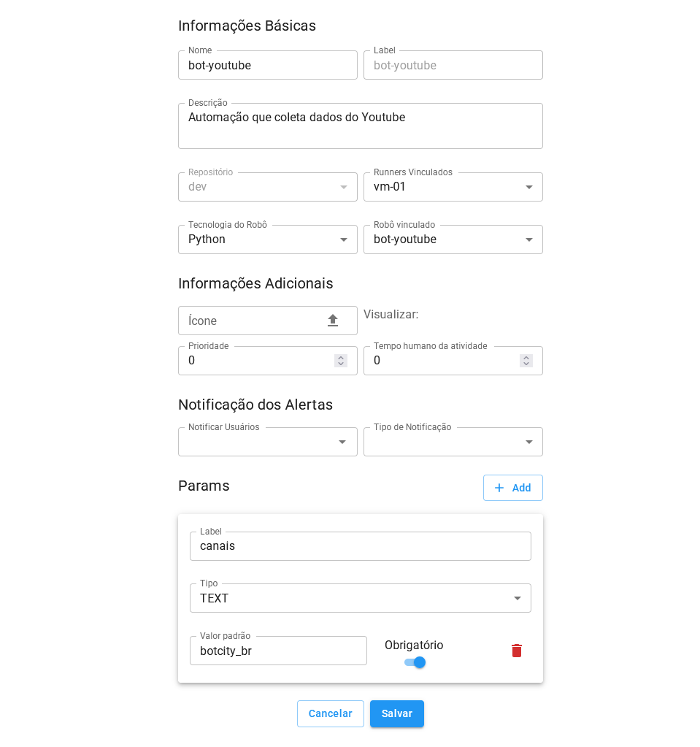Open the Runners Vinculados dropdown
Screen dimensions: 700x747
pos(528,187)
